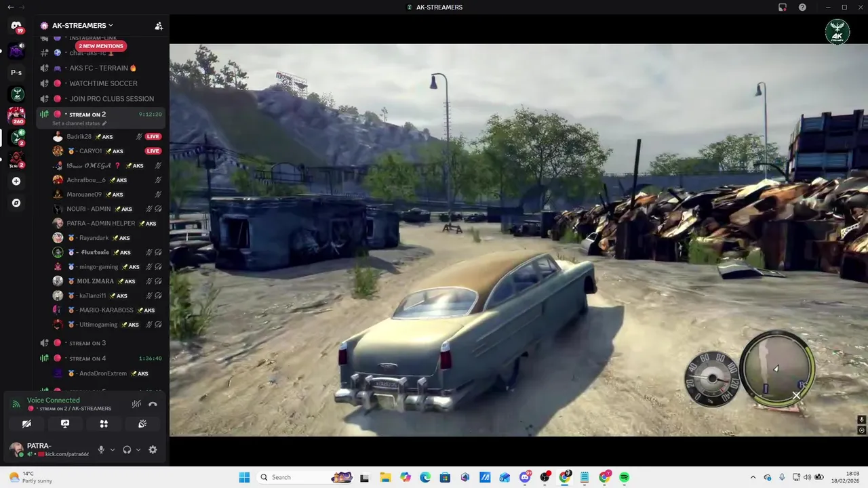
Task: Open the Discover servers compass icon
Action: (16, 203)
